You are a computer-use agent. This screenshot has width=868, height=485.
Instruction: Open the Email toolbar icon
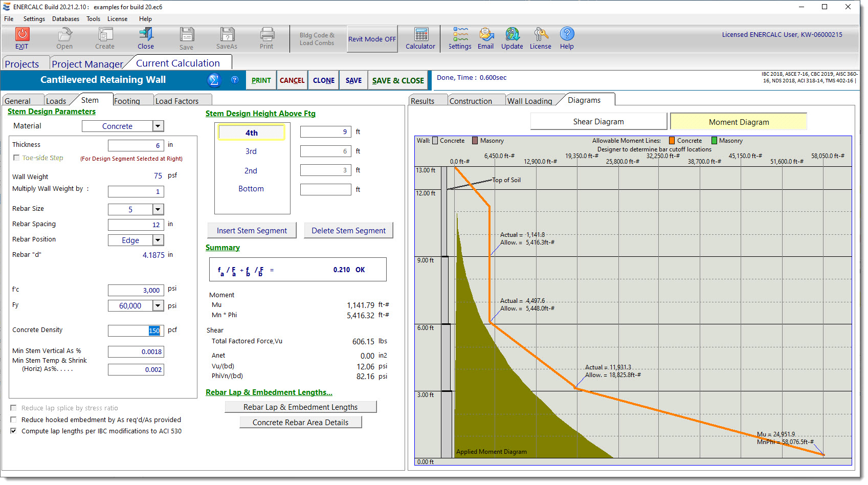click(486, 34)
